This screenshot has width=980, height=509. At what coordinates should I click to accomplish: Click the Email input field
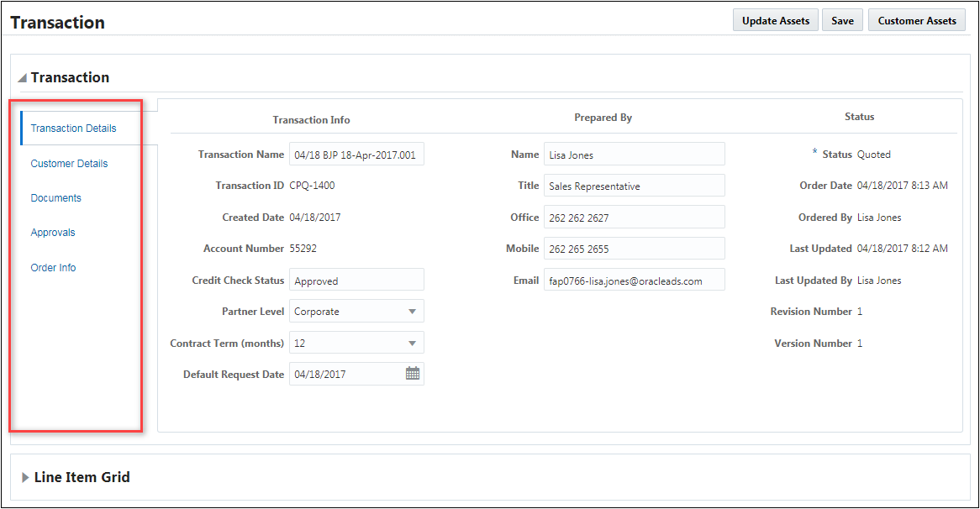(635, 280)
